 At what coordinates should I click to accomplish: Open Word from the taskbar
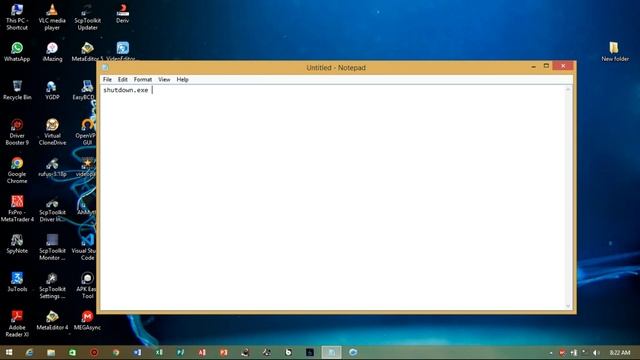pos(137,352)
